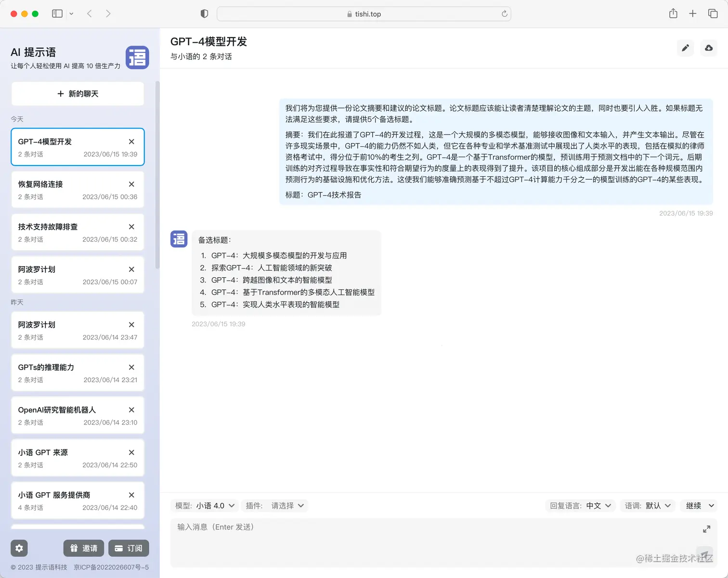This screenshot has height=578, width=728.
Task: Click the 今天 section label
Action: [x=17, y=119]
